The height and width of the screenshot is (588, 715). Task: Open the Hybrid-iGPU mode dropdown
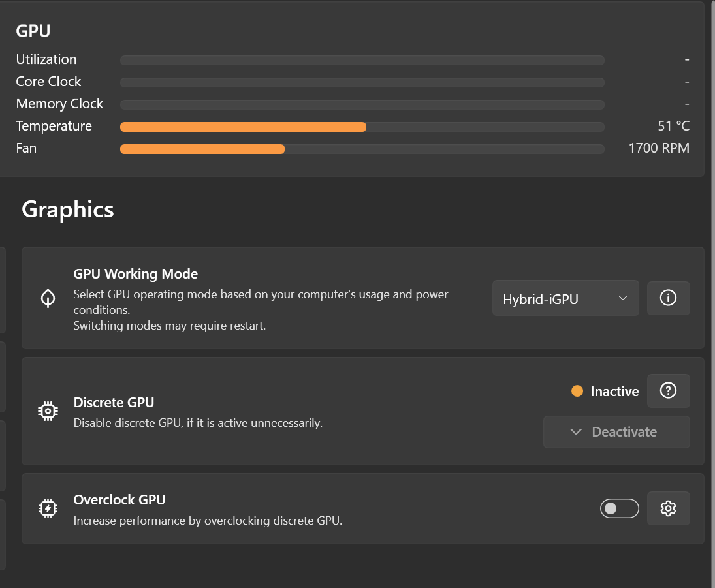tap(565, 298)
